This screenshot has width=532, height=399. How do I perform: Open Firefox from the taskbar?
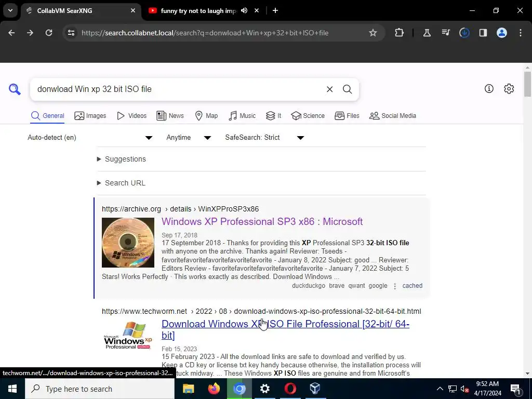pyautogui.click(x=214, y=389)
